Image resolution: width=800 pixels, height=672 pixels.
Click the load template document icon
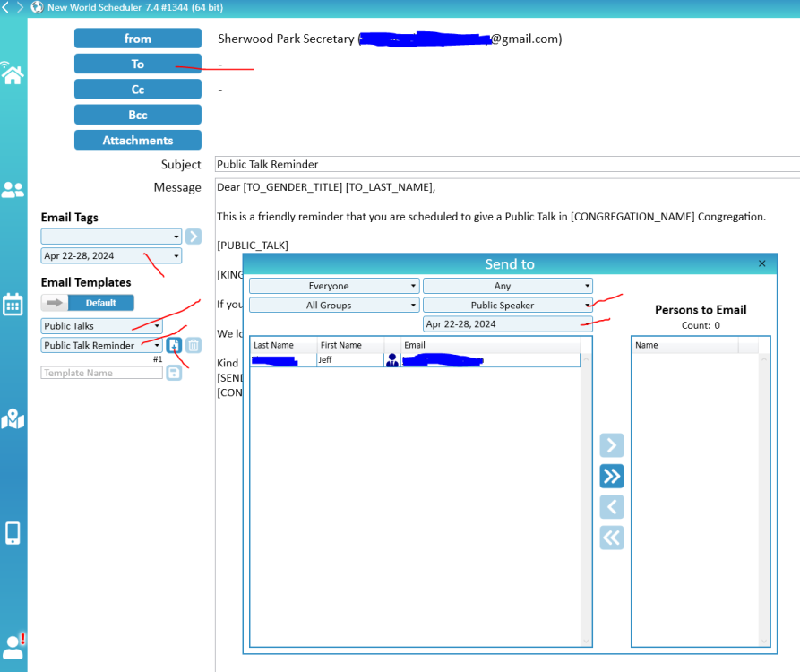(175, 345)
